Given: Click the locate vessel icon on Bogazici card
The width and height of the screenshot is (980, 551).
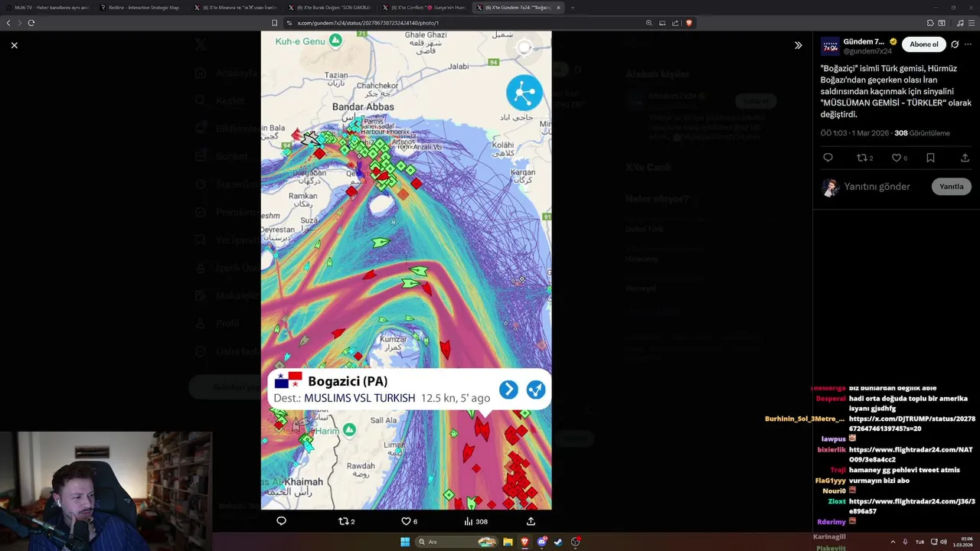Looking at the screenshot, I should (536, 390).
